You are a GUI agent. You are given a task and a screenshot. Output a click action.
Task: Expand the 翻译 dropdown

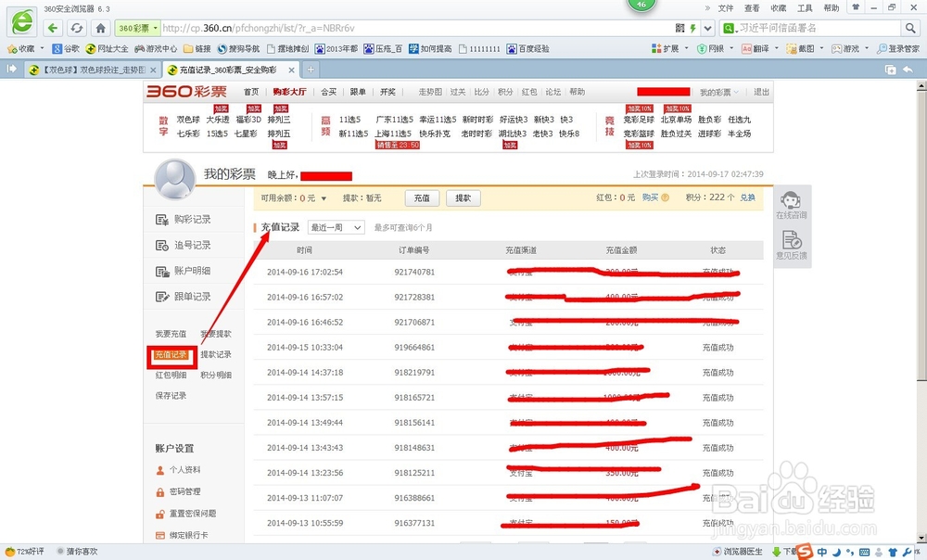click(776, 48)
